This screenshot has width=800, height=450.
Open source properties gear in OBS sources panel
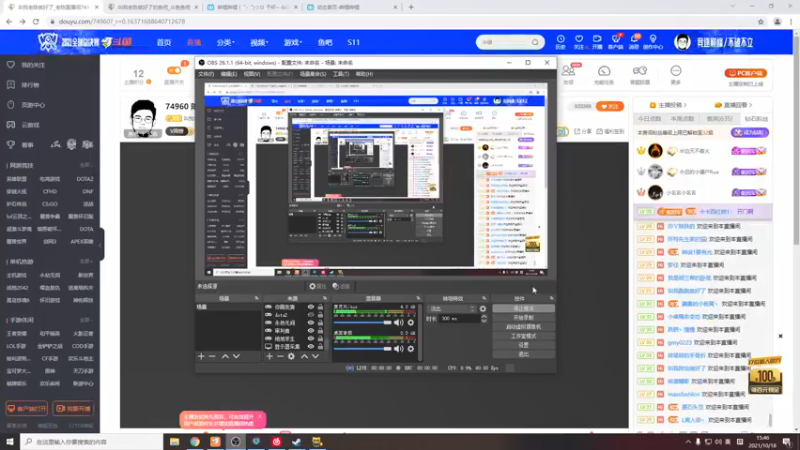291,356
